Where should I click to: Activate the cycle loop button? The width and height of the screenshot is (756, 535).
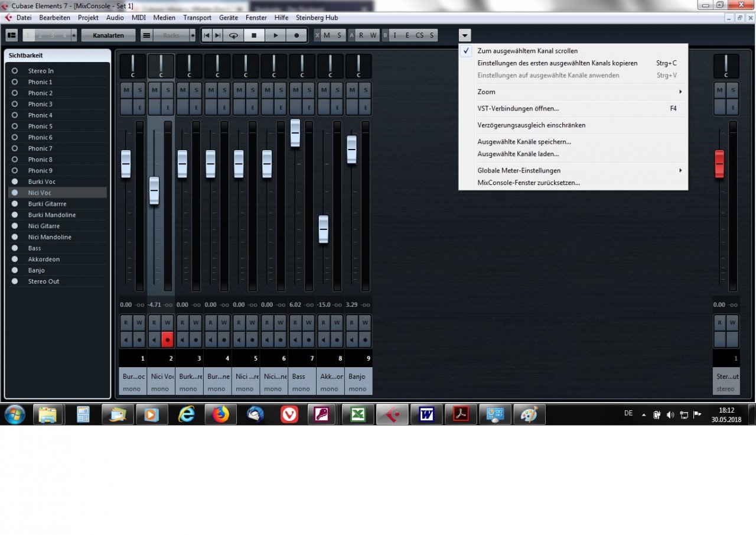(233, 35)
